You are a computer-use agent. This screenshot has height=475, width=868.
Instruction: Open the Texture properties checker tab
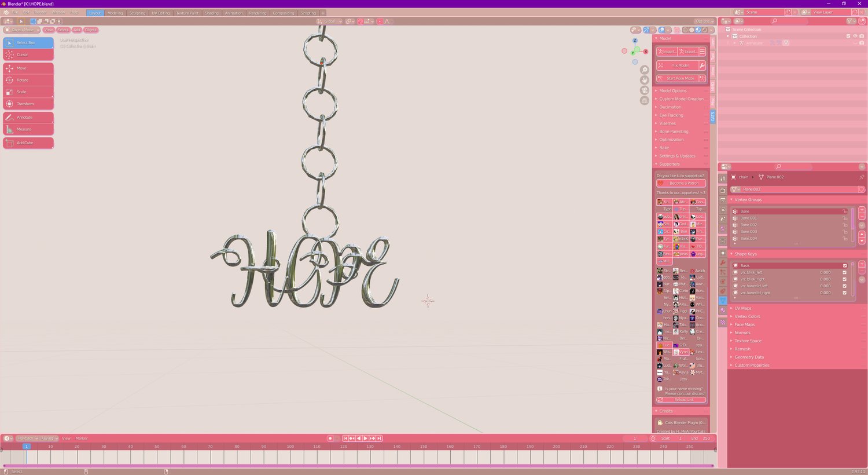point(723,322)
